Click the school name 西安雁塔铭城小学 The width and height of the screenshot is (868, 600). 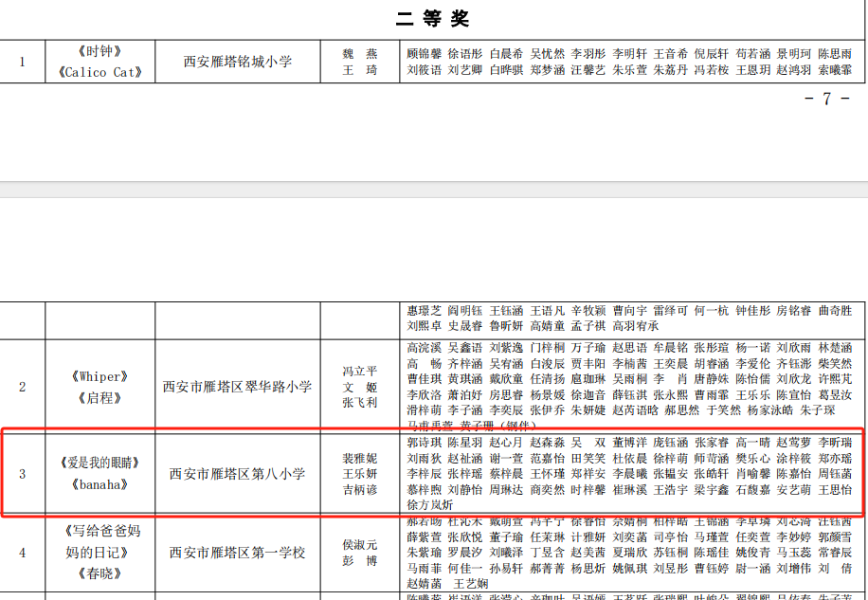click(238, 62)
